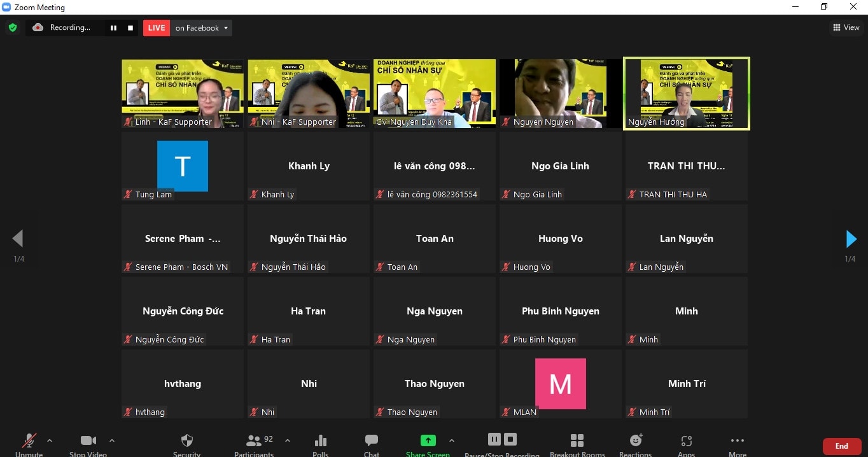The height and width of the screenshot is (457, 868).
Task: Click MLAN's pink M avatar
Action: pyautogui.click(x=561, y=384)
